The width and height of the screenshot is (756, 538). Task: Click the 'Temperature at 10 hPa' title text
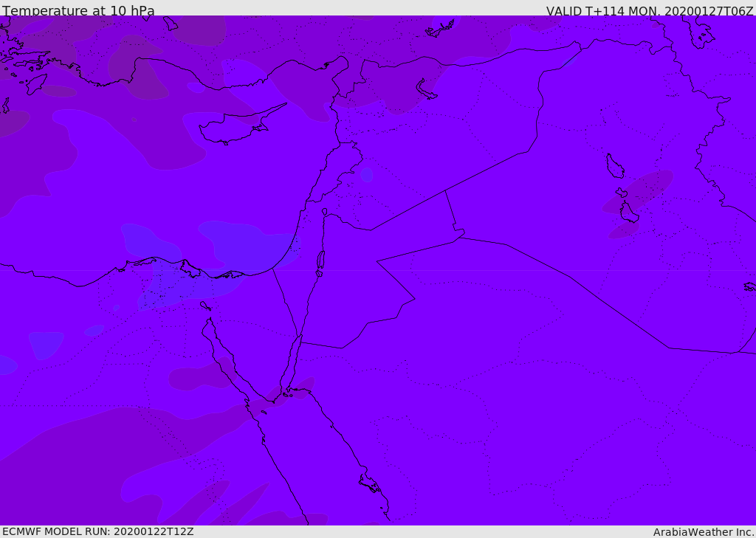coord(78,10)
